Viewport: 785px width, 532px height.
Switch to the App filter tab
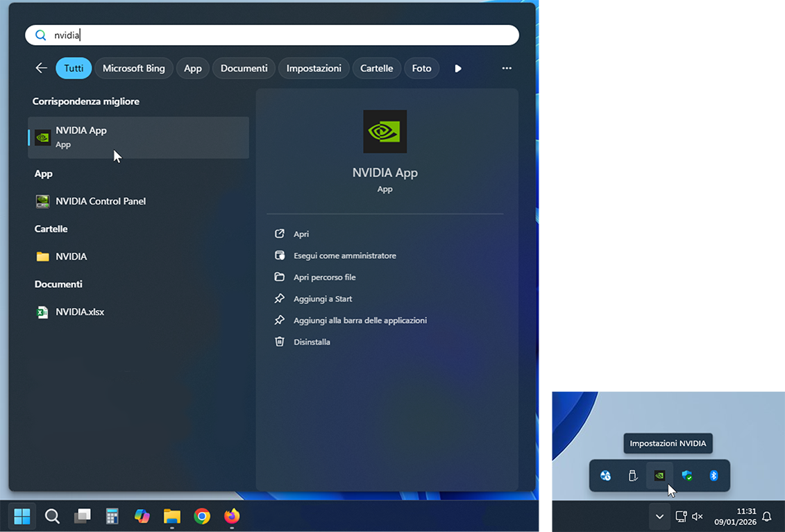193,68
